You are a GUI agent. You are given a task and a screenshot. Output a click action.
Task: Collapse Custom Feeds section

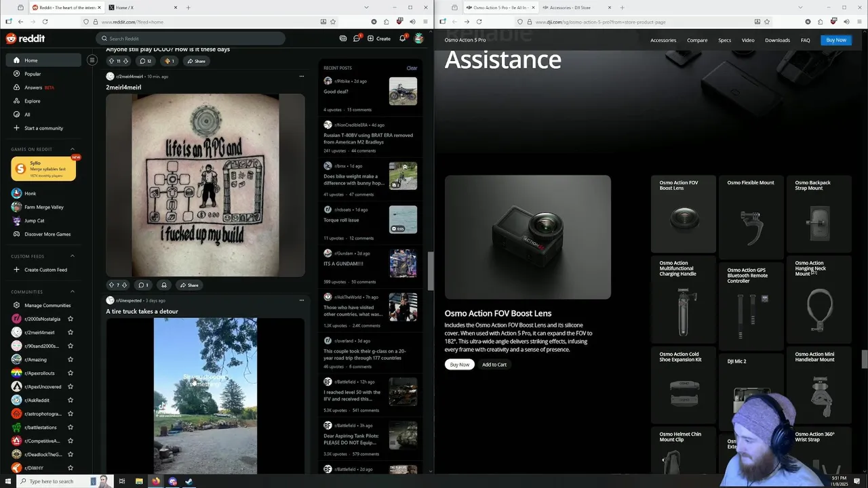[73, 256]
